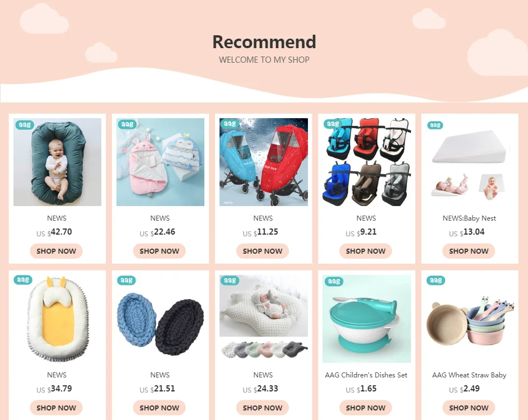Click SHOP NOW under AAG Wheat Straw Baby
The height and width of the screenshot is (420, 528).
coord(469,408)
